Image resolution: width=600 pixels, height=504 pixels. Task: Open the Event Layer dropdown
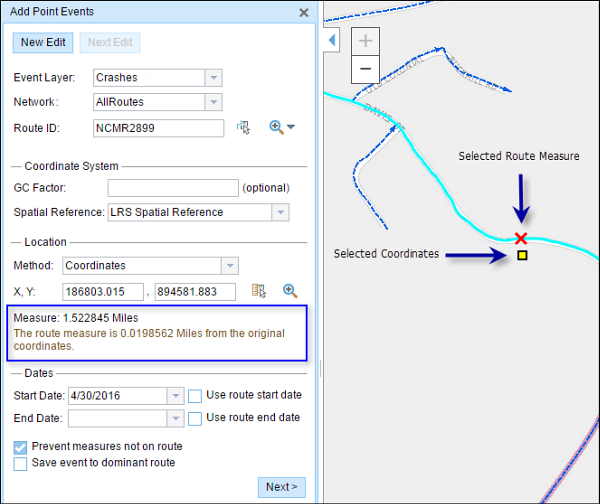point(213,77)
